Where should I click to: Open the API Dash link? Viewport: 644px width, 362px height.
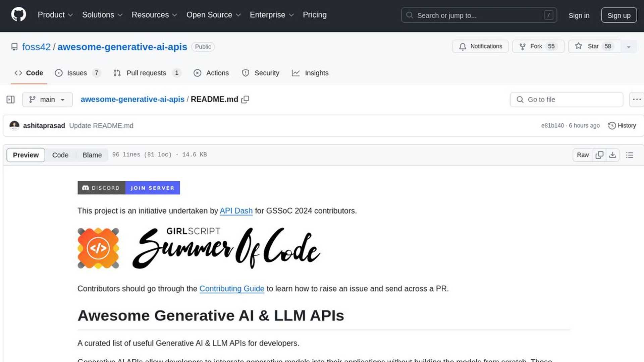tap(236, 211)
